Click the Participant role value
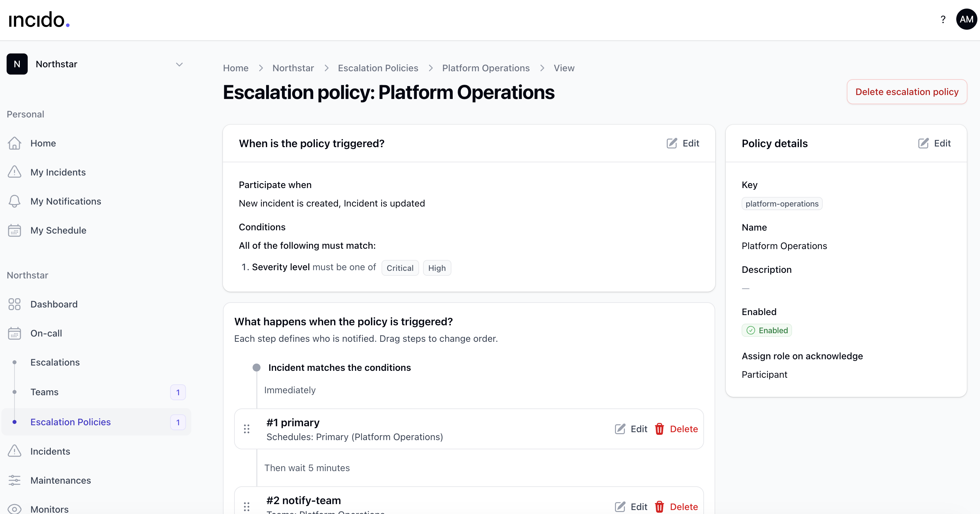980x514 pixels. [x=764, y=375]
